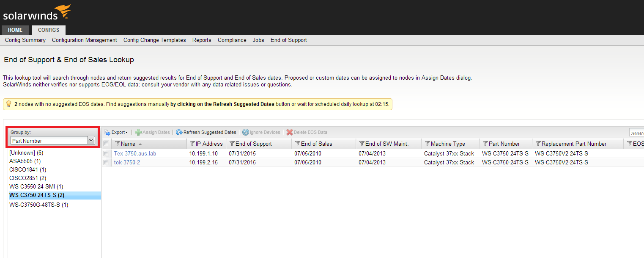Select the CISCO2851 (2) group
The image size is (644, 258).
coord(28,178)
